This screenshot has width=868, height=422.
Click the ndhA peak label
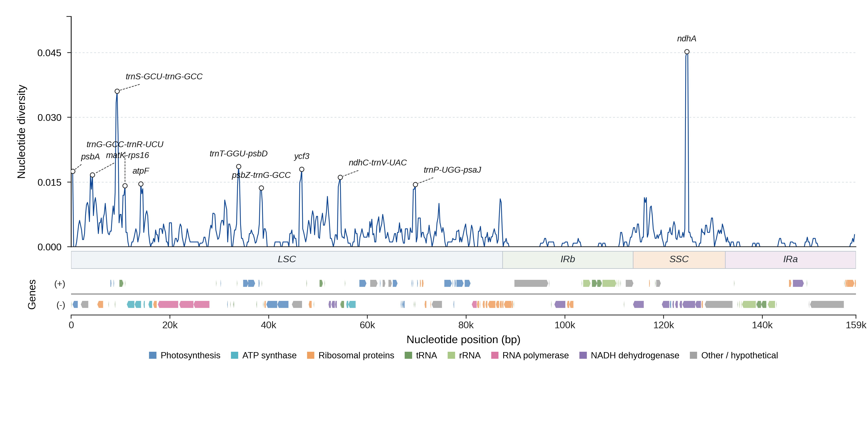(x=687, y=39)
